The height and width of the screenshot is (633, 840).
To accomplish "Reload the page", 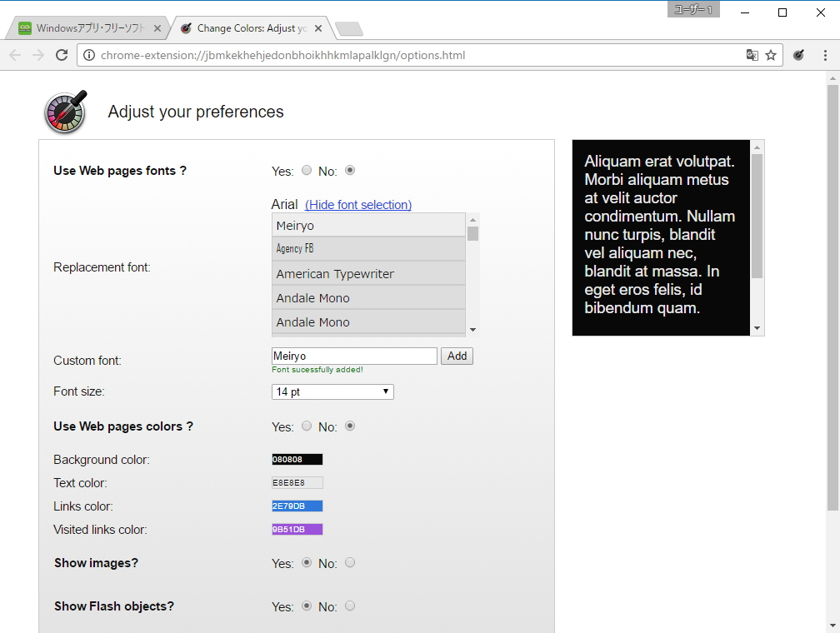I will click(x=61, y=56).
